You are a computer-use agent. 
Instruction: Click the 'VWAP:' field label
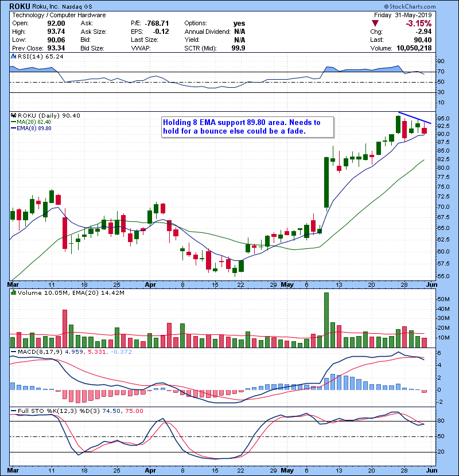coord(141,48)
